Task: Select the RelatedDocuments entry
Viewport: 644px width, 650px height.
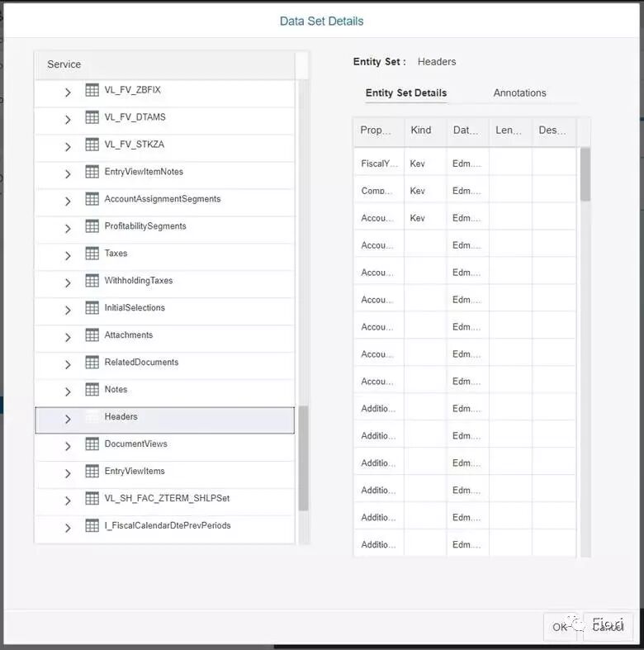Action: 165,365
